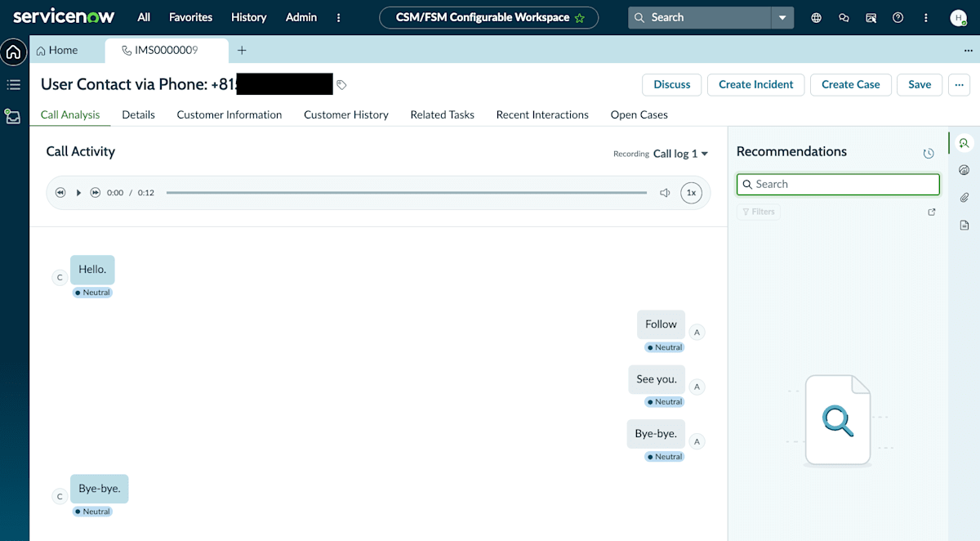Open the agent inbox icon in the left sidebar
This screenshot has height=541, width=980.
pyautogui.click(x=12, y=116)
